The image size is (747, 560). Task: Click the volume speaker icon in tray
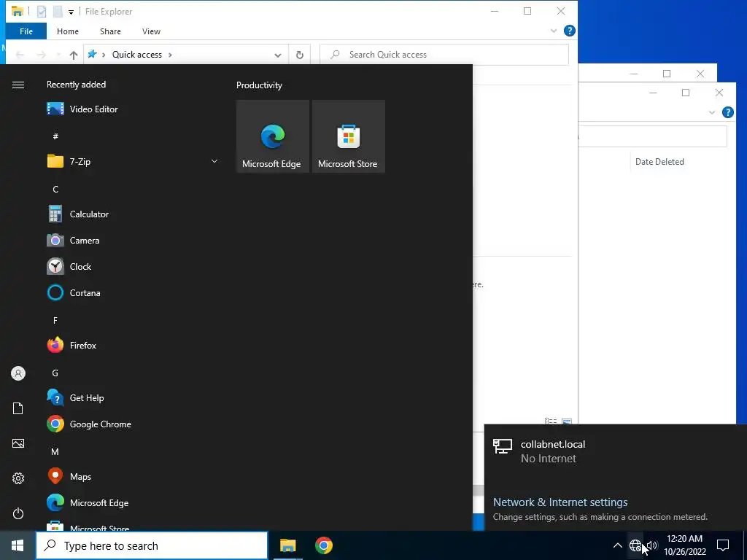[651, 545]
